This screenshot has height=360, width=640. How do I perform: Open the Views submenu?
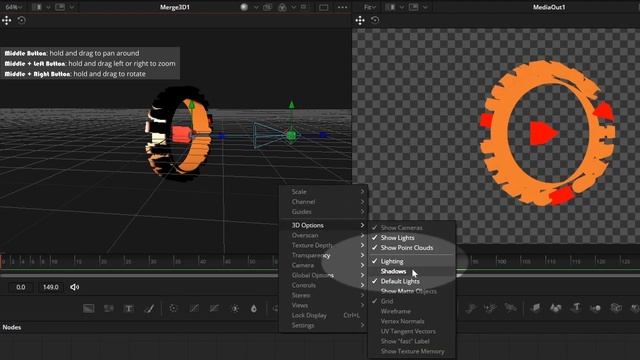(x=323, y=305)
